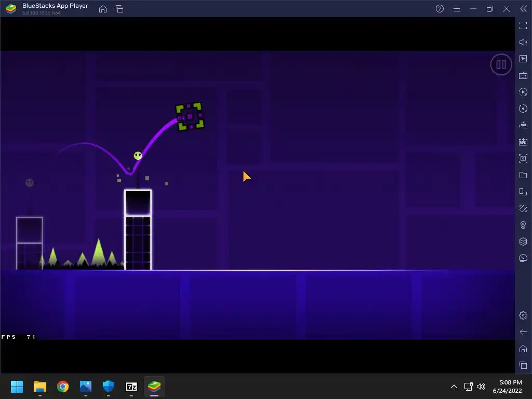Open the BlueStacks hamburger menu
The width and height of the screenshot is (532, 399).
457,9
